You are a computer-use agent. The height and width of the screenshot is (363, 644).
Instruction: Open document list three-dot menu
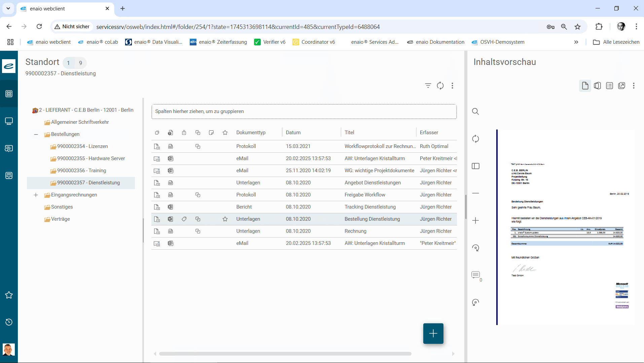(x=452, y=86)
